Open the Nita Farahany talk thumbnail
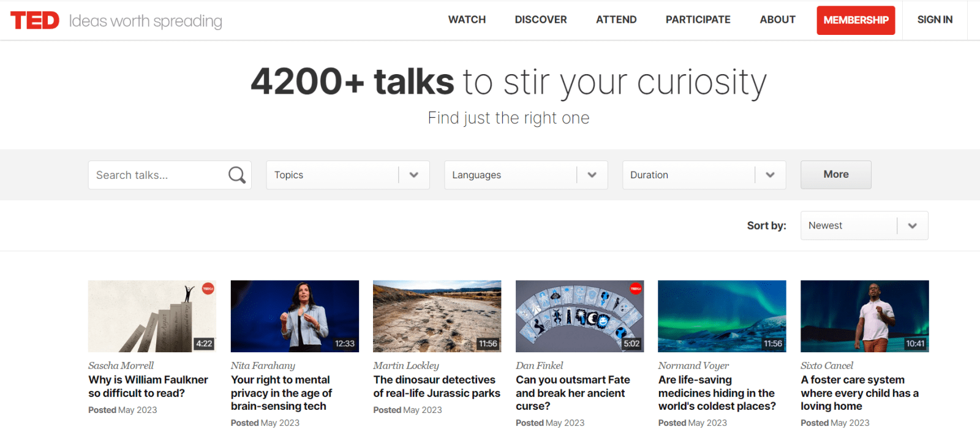The height and width of the screenshot is (435, 980). (x=295, y=316)
